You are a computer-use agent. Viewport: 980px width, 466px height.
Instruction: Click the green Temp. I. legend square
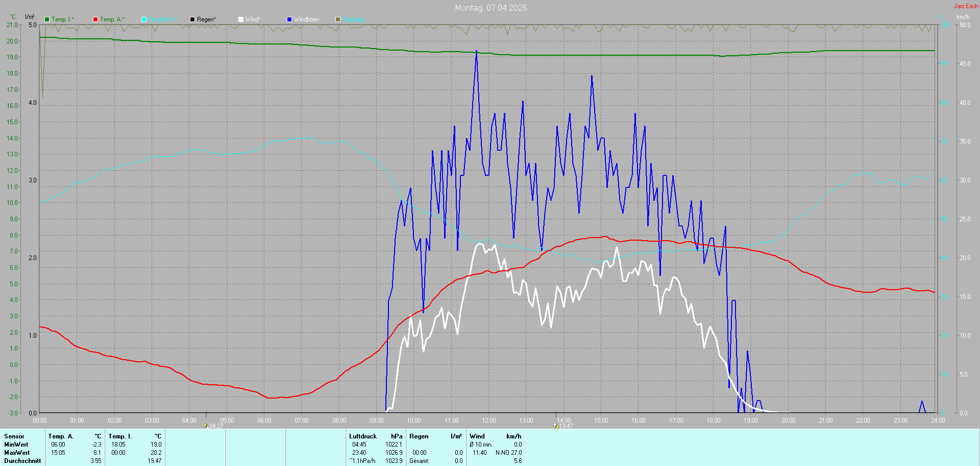coord(47,19)
